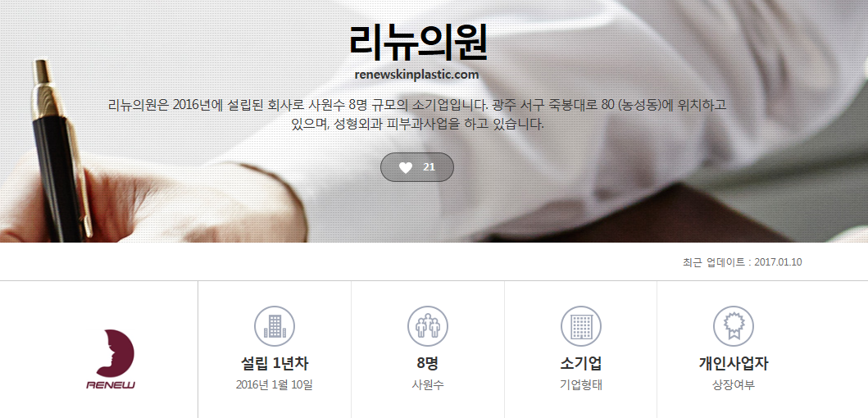Click the award ribbon icon above 개인사업자
Screen dimensions: 868x418
point(734,326)
